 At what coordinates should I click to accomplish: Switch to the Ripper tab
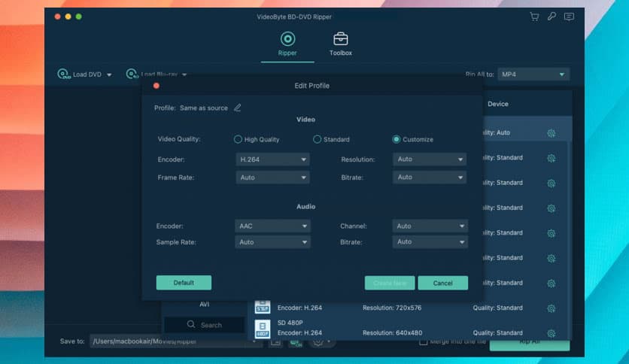(x=287, y=44)
